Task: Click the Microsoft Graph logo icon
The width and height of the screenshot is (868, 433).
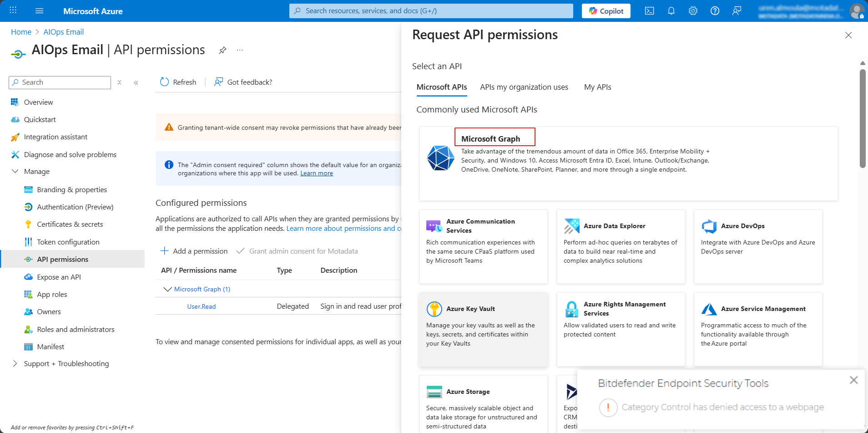Action: (440, 158)
